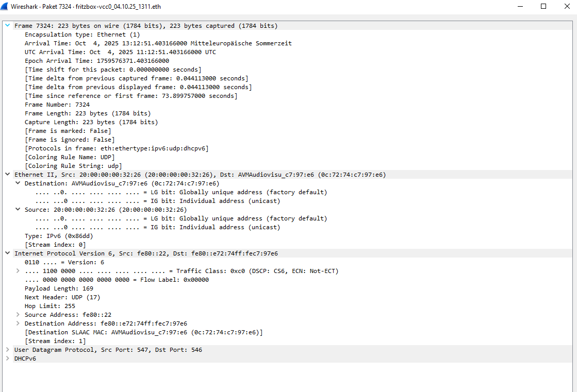Collapse the Frame 7324 section
Screen dimensions: 577x392
(7, 25)
